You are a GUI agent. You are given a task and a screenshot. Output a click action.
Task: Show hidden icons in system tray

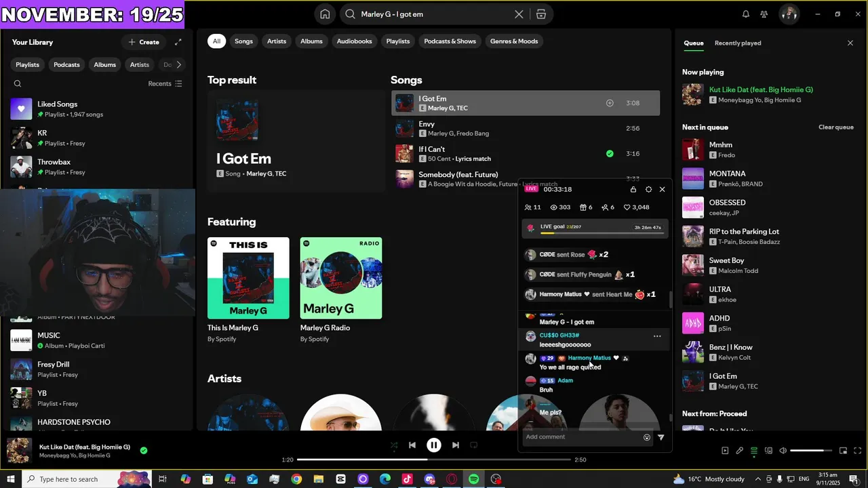[x=758, y=479]
